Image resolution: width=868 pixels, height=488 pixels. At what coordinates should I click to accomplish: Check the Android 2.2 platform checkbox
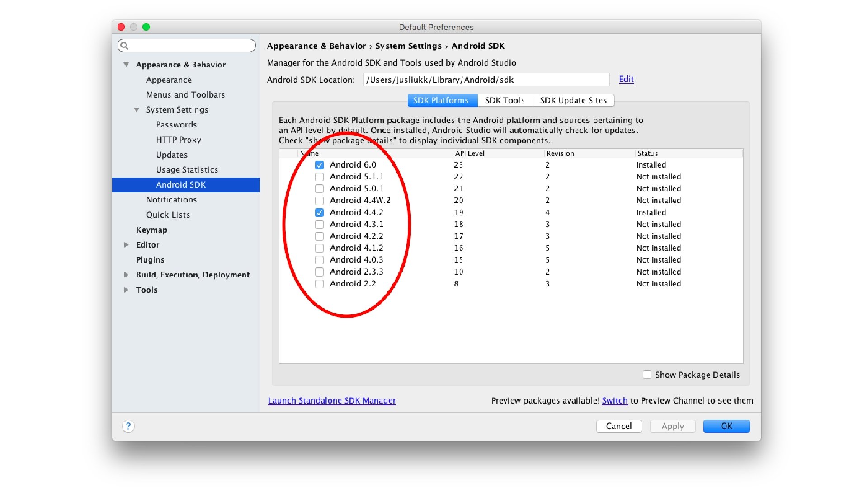point(319,284)
